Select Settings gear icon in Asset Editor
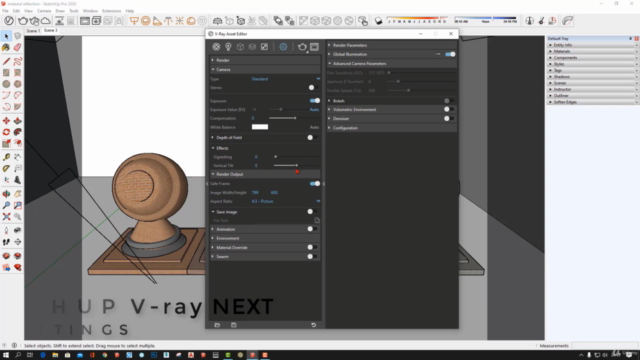The image size is (640, 360). [x=283, y=47]
